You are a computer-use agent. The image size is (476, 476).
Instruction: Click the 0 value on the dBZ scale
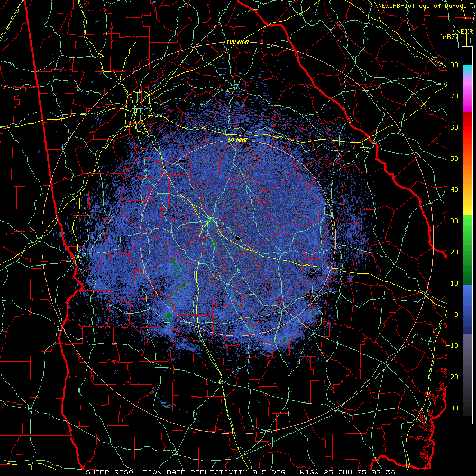tap(456, 315)
